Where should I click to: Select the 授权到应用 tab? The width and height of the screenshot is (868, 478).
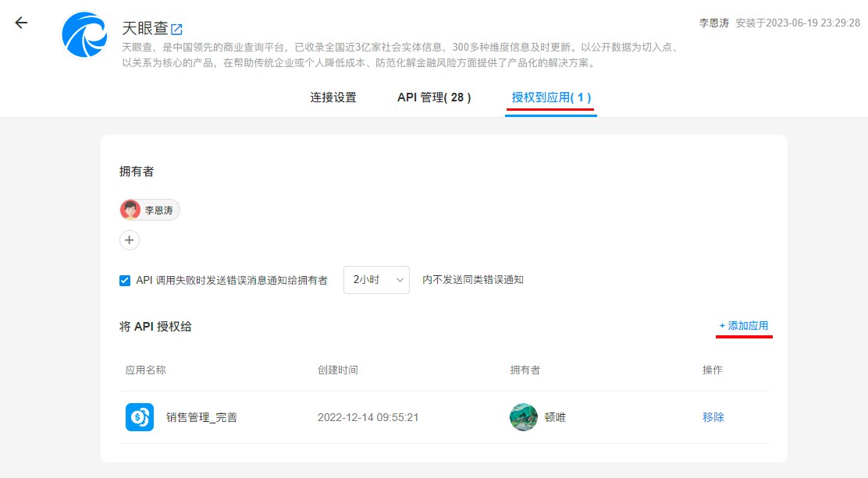click(551, 97)
